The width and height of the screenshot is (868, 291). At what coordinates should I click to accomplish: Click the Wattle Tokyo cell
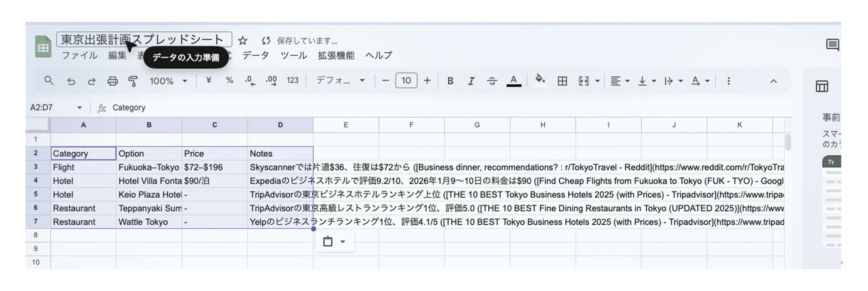149,222
